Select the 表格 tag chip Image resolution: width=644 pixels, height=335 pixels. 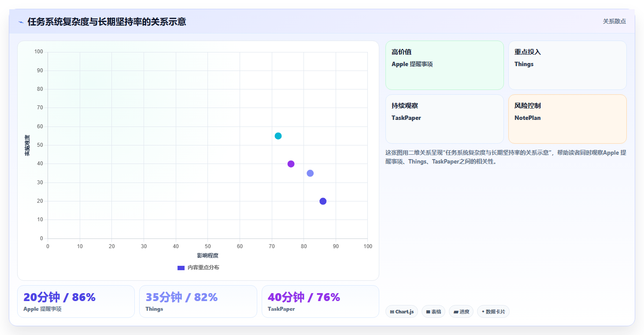433,312
